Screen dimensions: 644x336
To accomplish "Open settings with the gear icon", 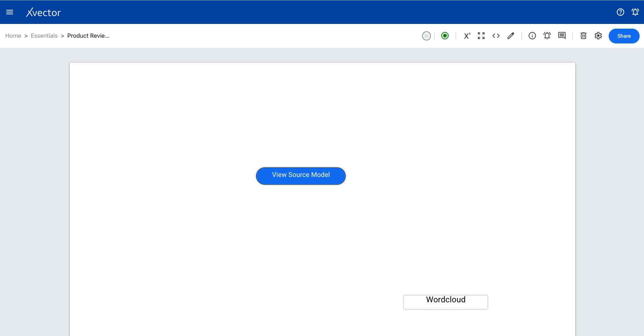I will pos(598,36).
